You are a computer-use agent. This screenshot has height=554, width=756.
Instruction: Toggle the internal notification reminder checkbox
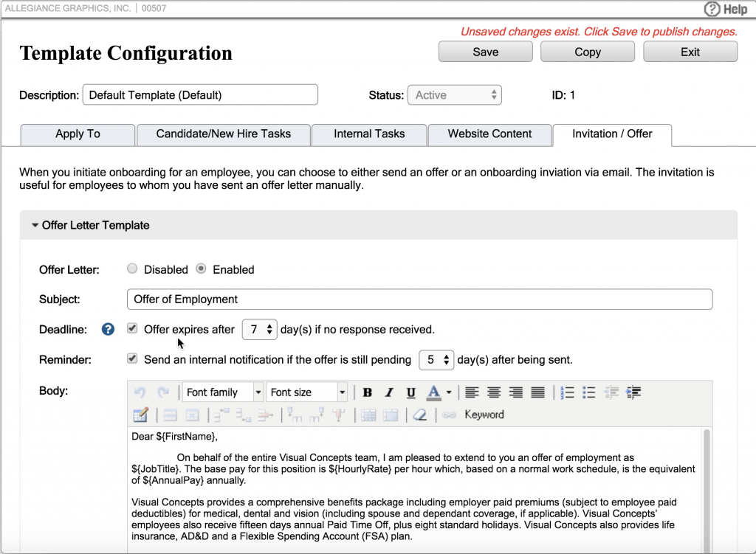[x=131, y=358]
